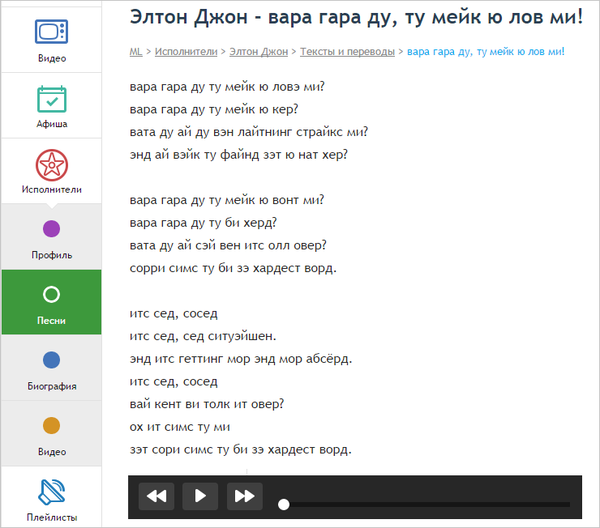Open the artist Видео orange circle tab
Screen dimensions: 600x528
coord(52,433)
